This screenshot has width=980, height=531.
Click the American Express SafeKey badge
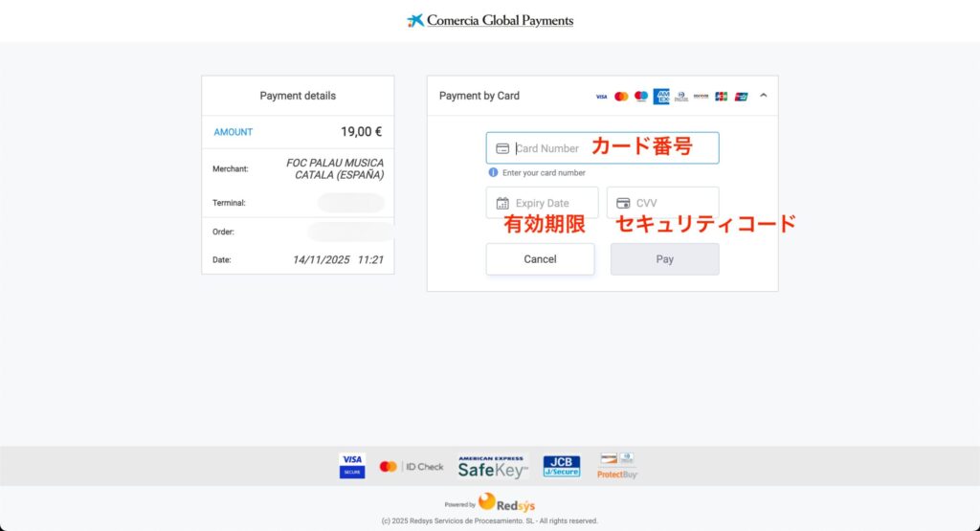pos(492,467)
